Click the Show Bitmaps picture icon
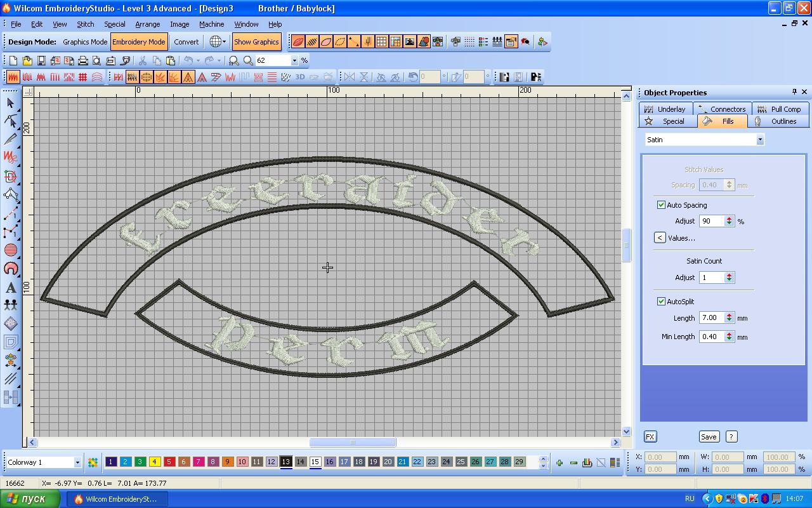This screenshot has width=812, height=508. (x=409, y=42)
